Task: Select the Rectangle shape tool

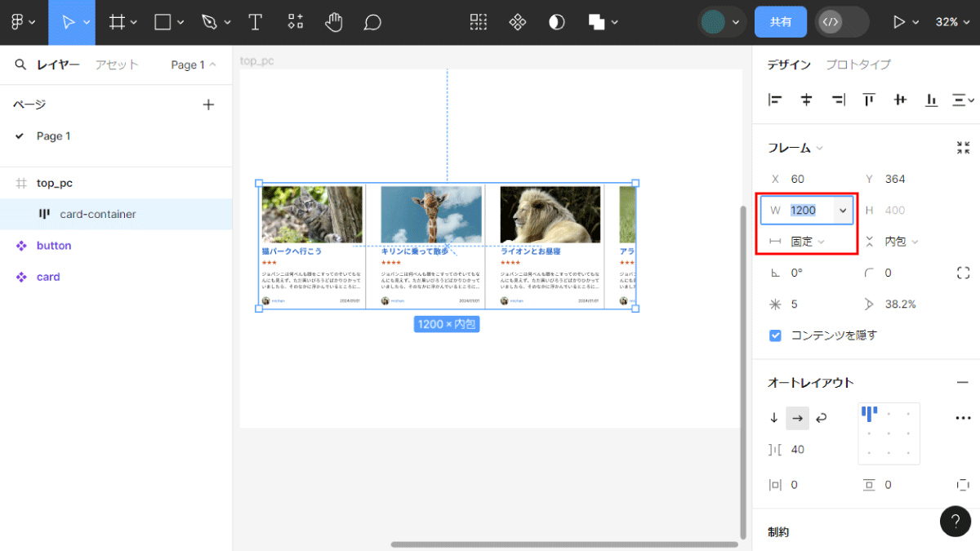Action: tap(163, 22)
